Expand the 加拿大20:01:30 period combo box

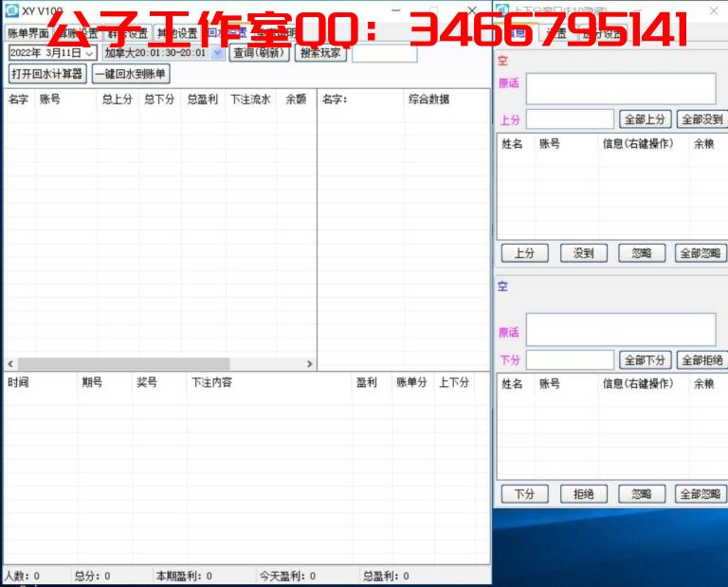click(217, 53)
